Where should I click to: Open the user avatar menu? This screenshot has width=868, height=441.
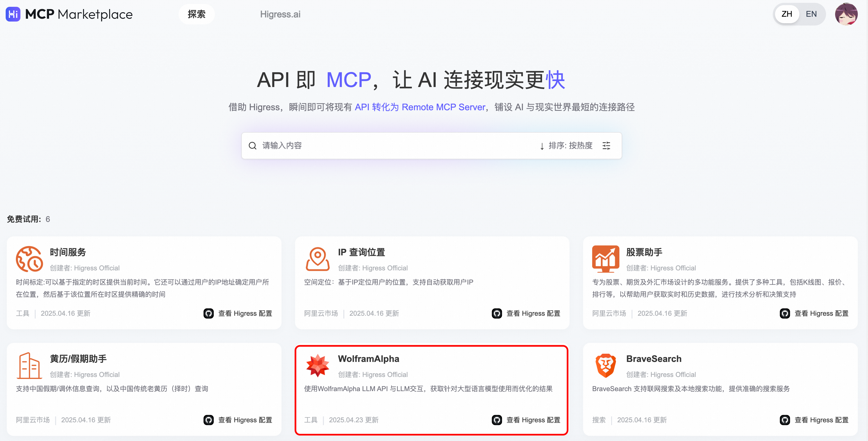click(x=846, y=14)
